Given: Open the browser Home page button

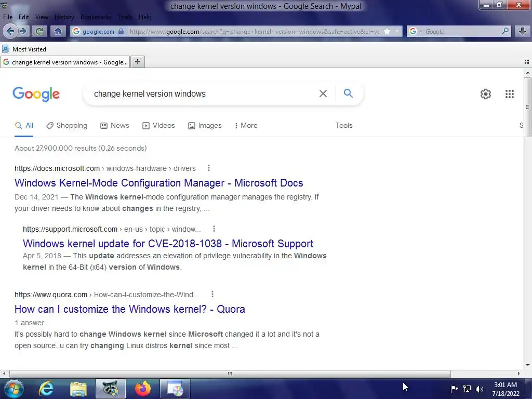Looking at the screenshot, I should click(58, 32).
